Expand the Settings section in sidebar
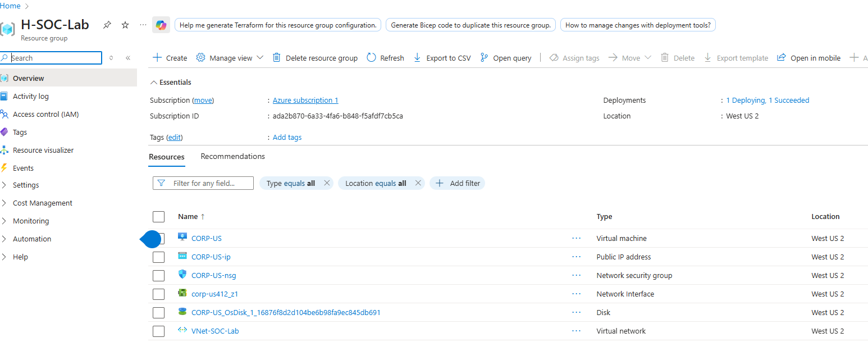Viewport: 868px width, 351px height. point(26,185)
